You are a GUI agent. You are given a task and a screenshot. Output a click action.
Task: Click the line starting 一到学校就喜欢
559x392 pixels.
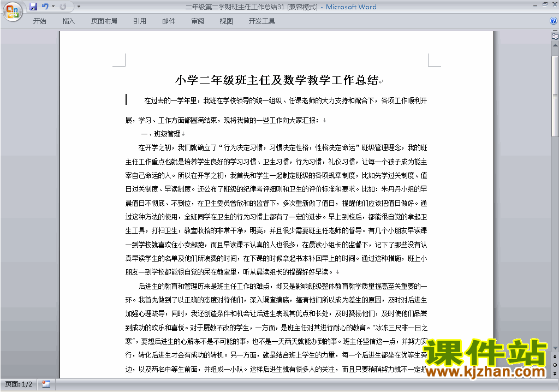pyautogui.click(x=276, y=245)
